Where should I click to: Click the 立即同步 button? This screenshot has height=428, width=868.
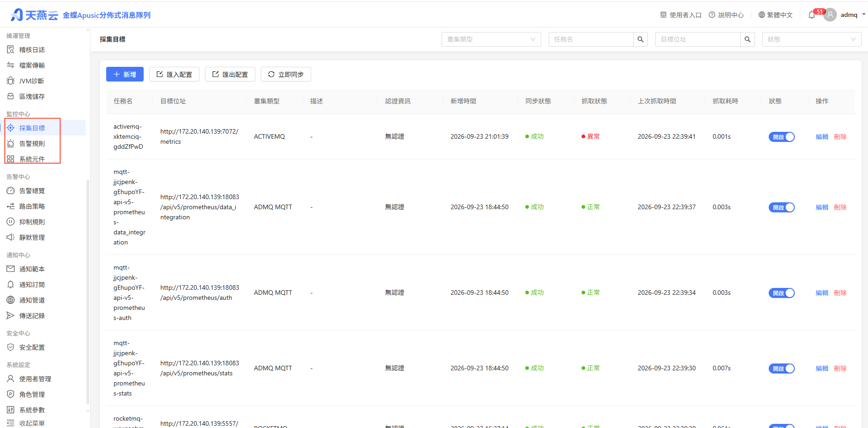286,74
